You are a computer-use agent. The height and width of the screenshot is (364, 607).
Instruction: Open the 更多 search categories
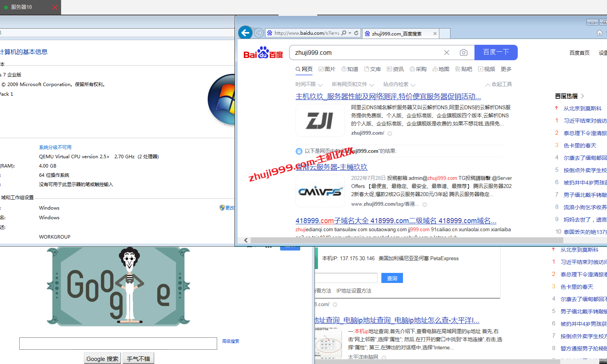coord(506,69)
